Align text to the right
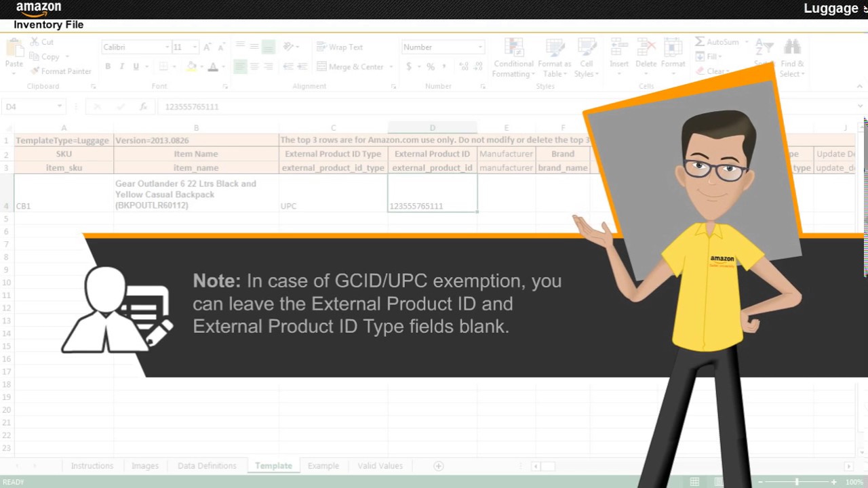The width and height of the screenshot is (868, 488). pos(269,66)
